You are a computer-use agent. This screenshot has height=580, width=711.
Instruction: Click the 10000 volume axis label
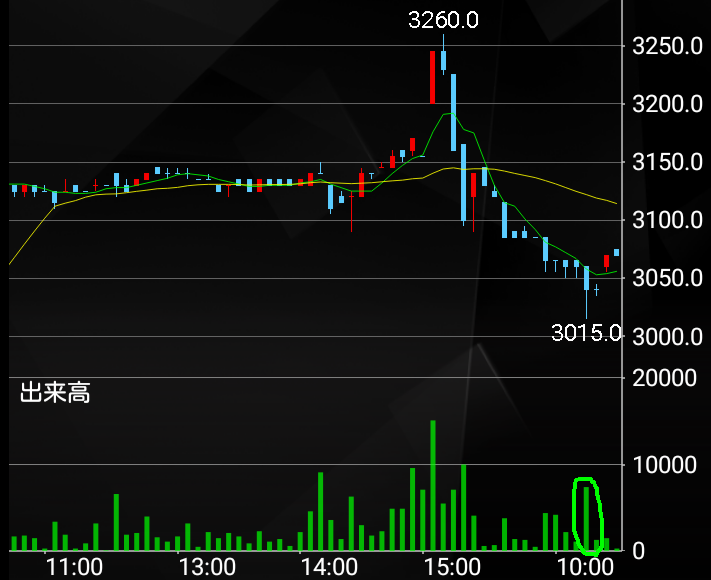pos(664,465)
